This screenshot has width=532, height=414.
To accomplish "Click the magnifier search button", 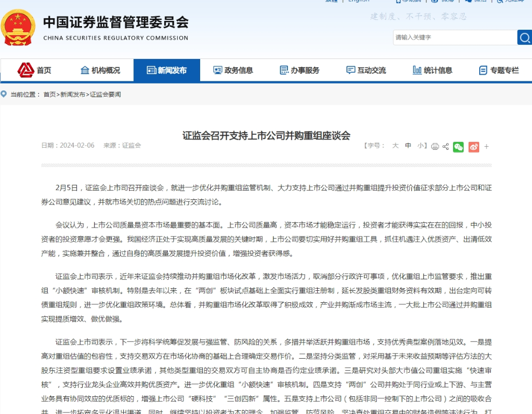I will coord(524,37).
